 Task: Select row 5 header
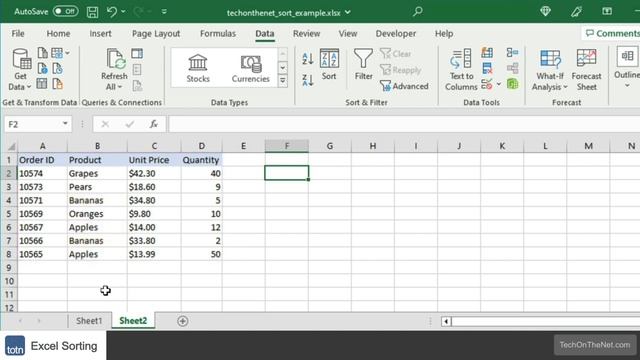point(9,214)
